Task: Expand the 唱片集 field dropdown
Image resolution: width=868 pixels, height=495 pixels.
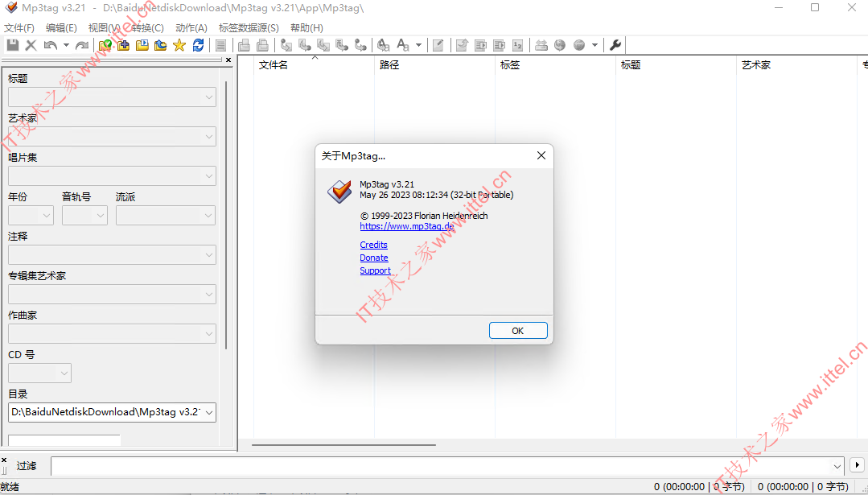Action: point(208,176)
